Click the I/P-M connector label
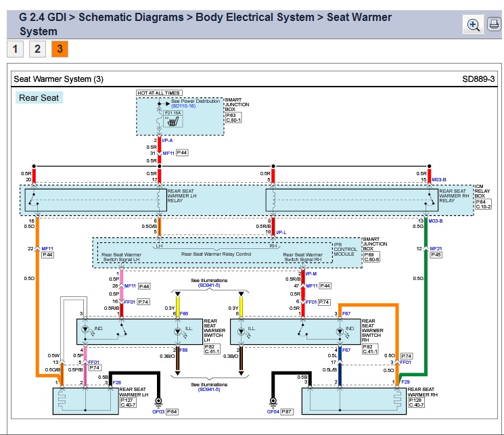 click(x=311, y=274)
